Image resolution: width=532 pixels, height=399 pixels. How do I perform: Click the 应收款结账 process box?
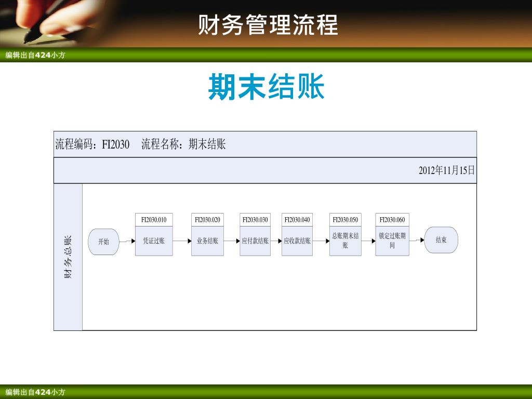click(x=297, y=241)
